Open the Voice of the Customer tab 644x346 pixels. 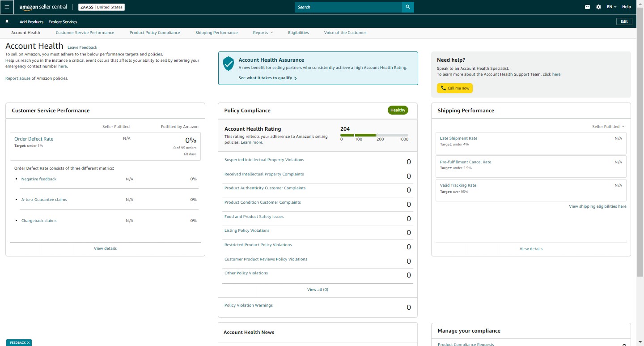coord(345,33)
